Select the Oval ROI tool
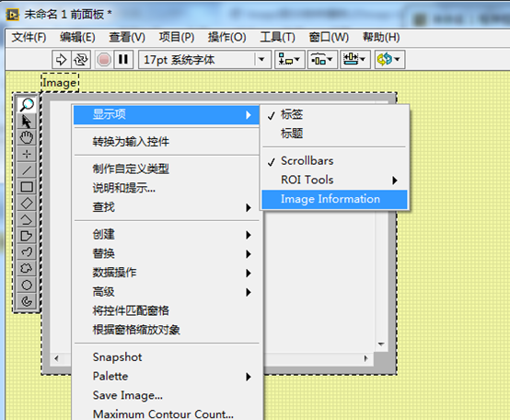The height and width of the screenshot is (420, 510). 27,285
